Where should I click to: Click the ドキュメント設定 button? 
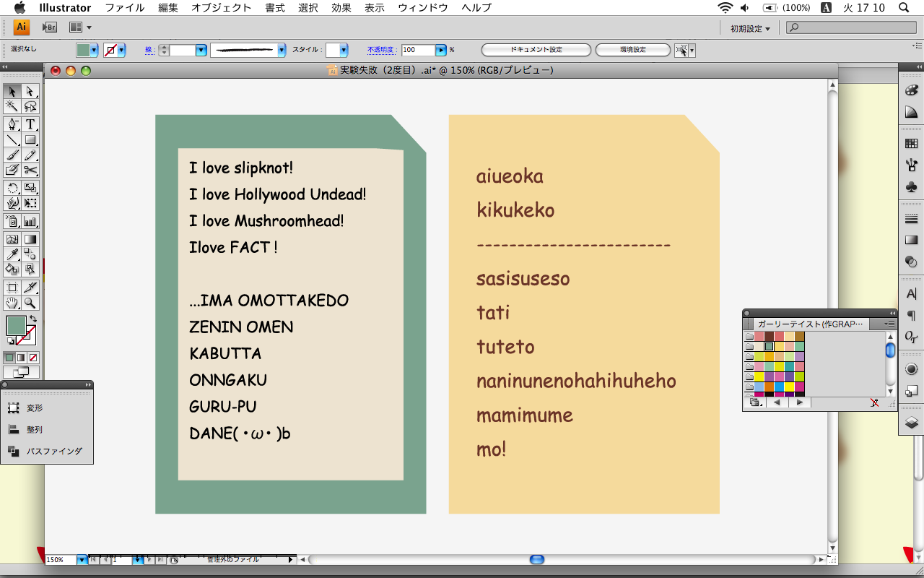click(536, 50)
